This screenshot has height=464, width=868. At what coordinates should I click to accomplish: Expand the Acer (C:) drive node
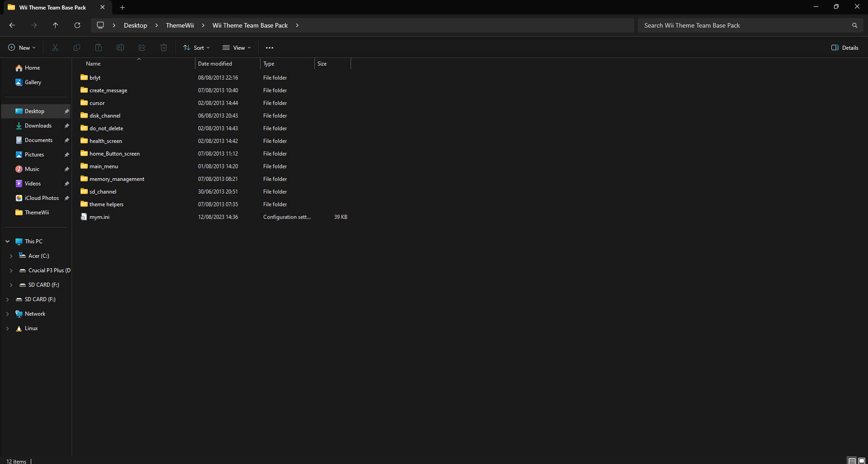[x=11, y=256]
